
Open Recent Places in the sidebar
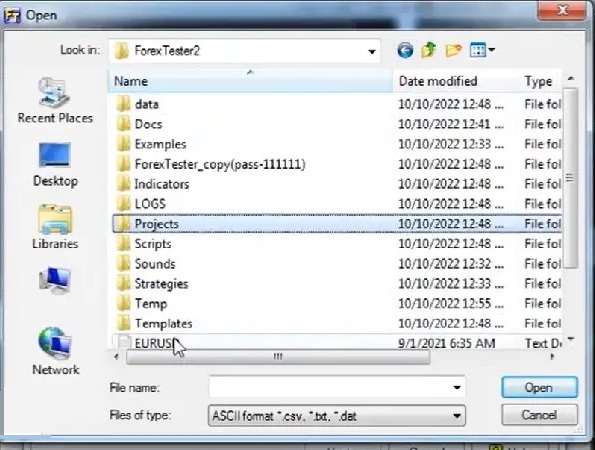point(55,100)
